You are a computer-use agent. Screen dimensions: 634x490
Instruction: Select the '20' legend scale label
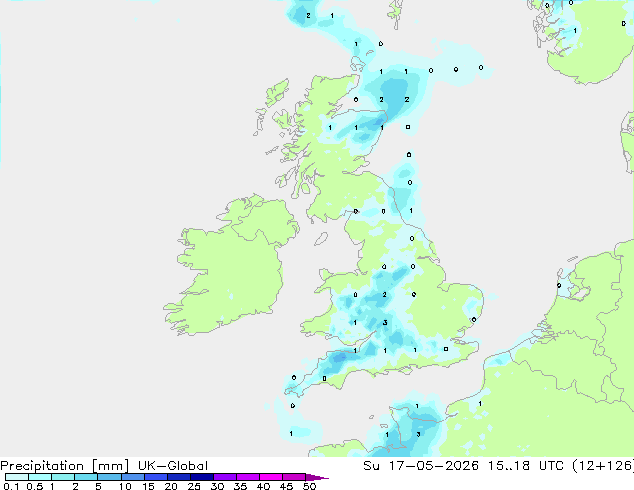point(171,486)
